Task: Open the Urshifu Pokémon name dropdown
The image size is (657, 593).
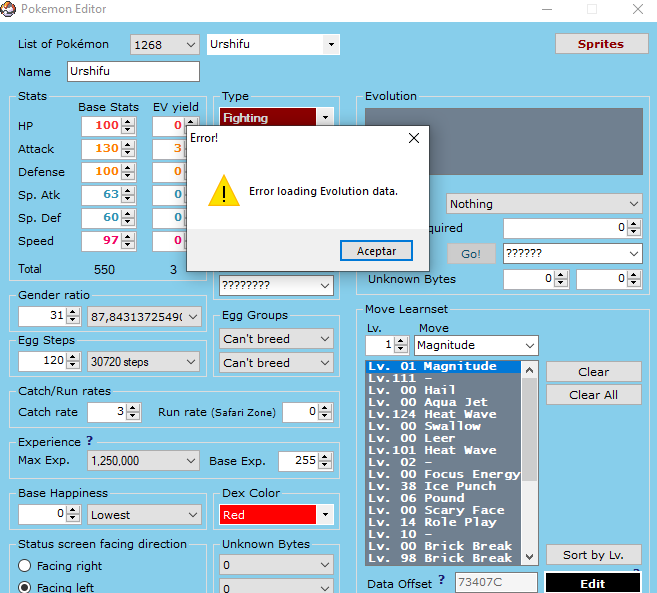Action: point(330,45)
